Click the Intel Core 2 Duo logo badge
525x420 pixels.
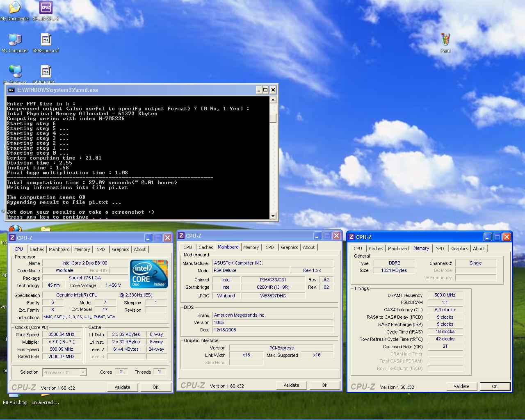(x=149, y=273)
